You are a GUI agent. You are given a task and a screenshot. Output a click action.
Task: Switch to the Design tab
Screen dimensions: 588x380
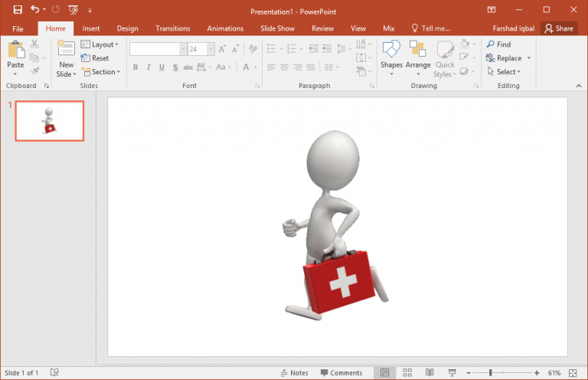(128, 28)
